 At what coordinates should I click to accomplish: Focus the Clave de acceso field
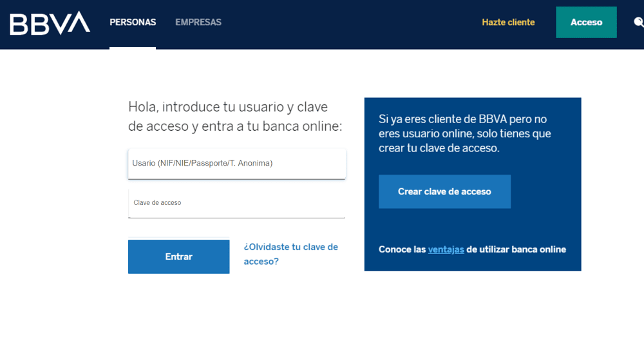pos(237,203)
